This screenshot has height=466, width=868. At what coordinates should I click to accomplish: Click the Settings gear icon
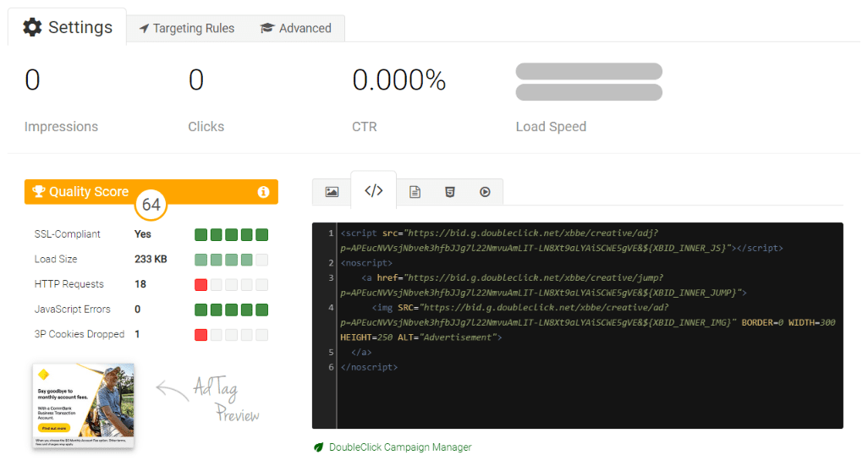click(32, 27)
